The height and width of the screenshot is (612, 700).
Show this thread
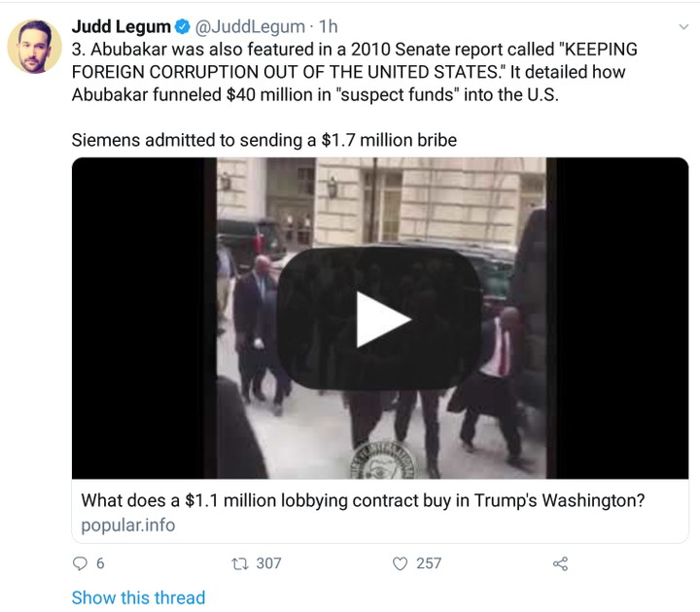(138, 597)
